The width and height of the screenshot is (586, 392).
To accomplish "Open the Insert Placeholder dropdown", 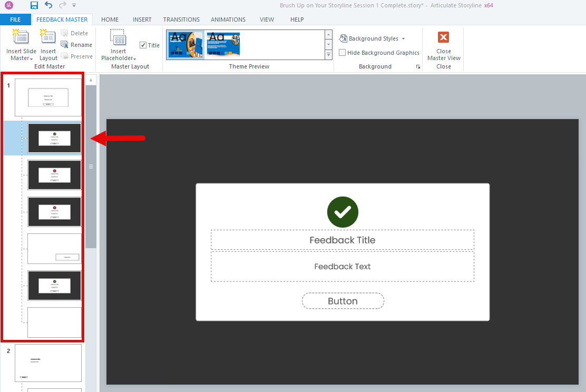I will pos(119,55).
